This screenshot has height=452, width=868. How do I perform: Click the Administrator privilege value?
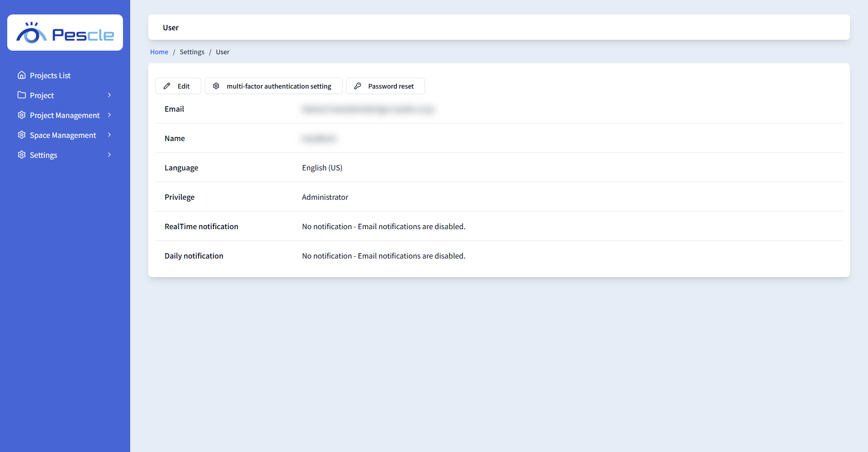click(x=325, y=197)
